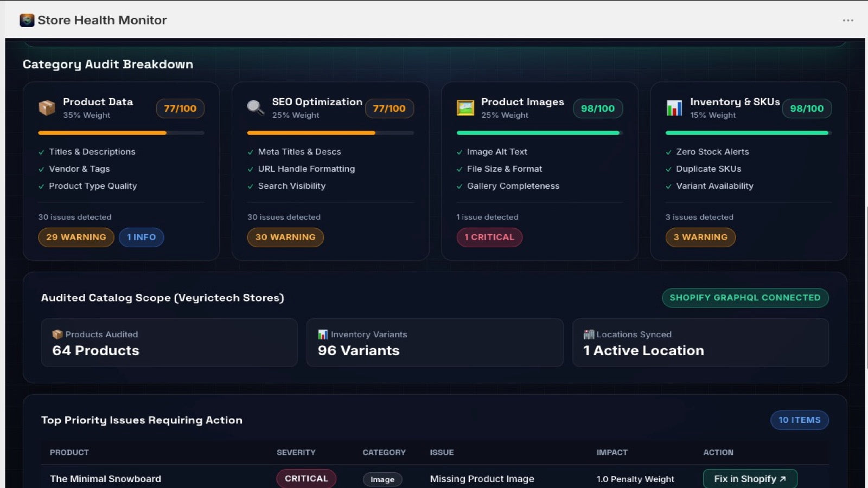Click Fix in Shopify for Minimal Snowboard
Screen dimensions: 868x488
[750, 479]
